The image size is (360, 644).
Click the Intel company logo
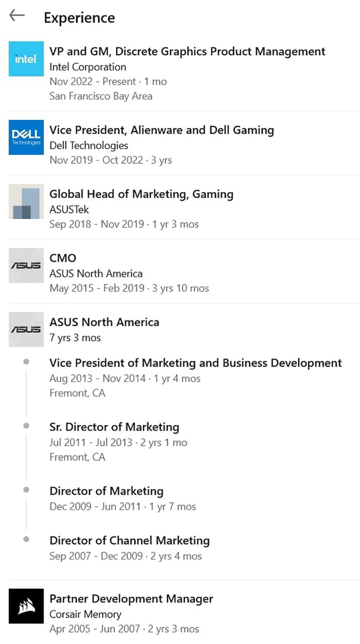click(26, 59)
